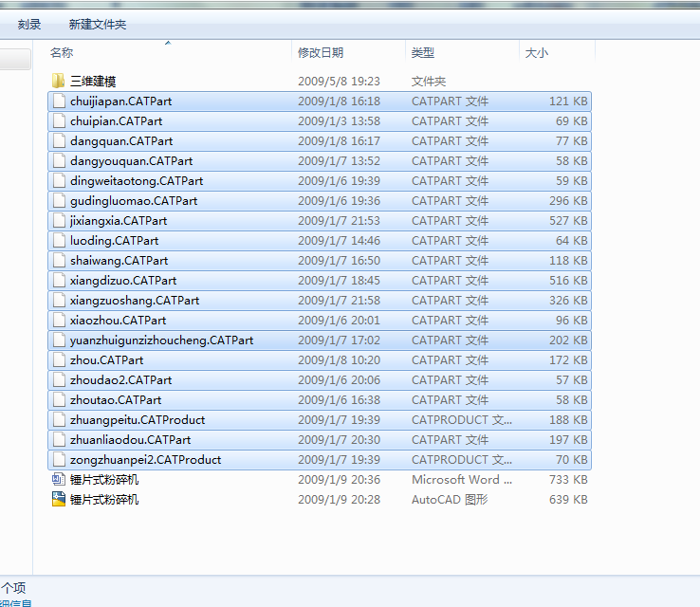Image resolution: width=700 pixels, height=607 pixels.
Task: Click the 刻录 (Burn) toolbar button
Action: click(x=29, y=24)
